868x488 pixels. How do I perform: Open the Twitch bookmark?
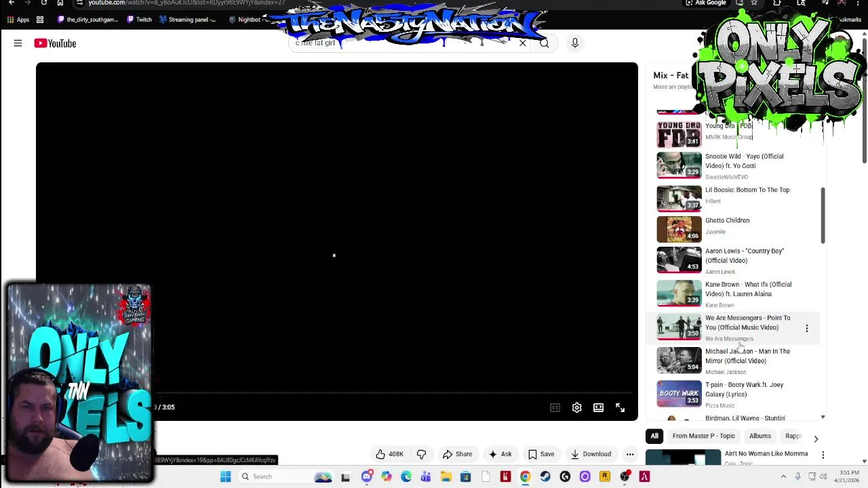(140, 20)
